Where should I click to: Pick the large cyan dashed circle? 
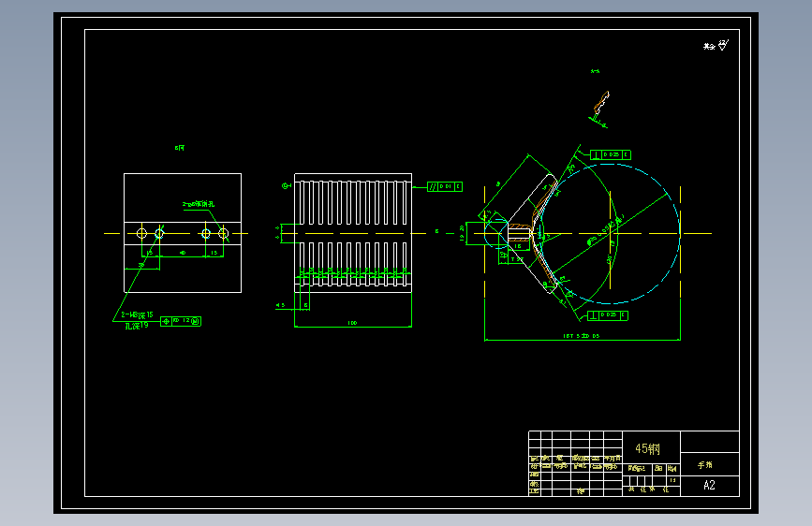click(610, 234)
